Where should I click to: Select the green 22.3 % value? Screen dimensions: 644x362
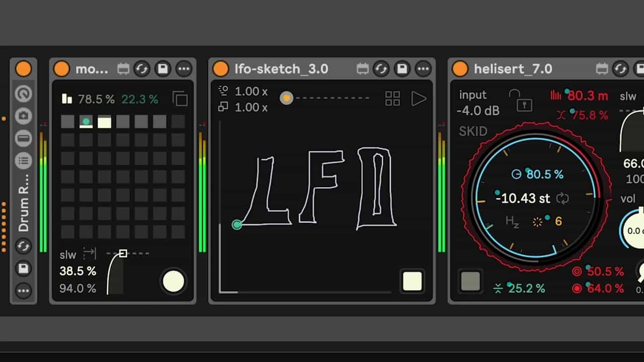point(139,99)
